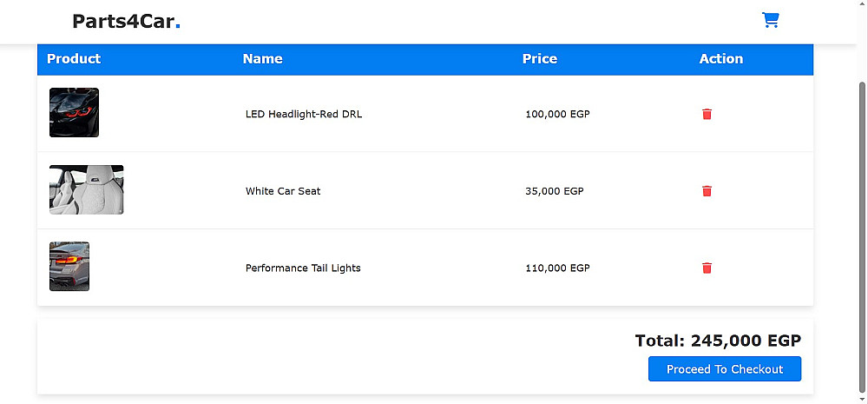Viewport: 868px width, 404px height.
Task: Delete Performance Tail Lights item
Action: click(707, 268)
